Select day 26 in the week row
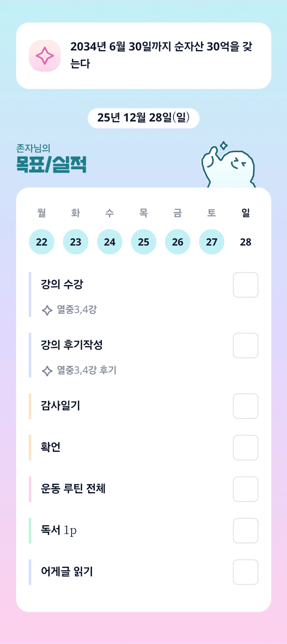 (x=178, y=242)
